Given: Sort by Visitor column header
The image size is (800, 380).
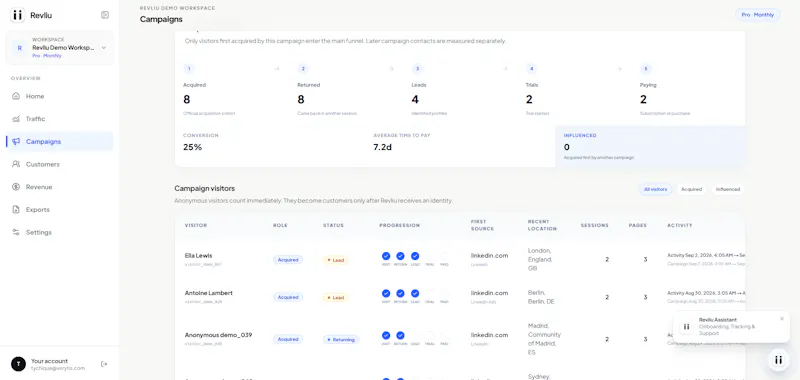Looking at the screenshot, I should 196,225.
